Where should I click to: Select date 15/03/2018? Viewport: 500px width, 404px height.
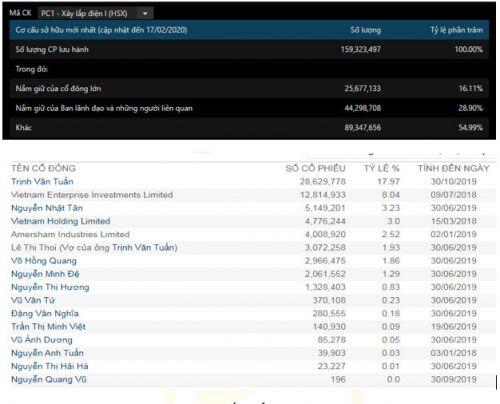point(453,221)
